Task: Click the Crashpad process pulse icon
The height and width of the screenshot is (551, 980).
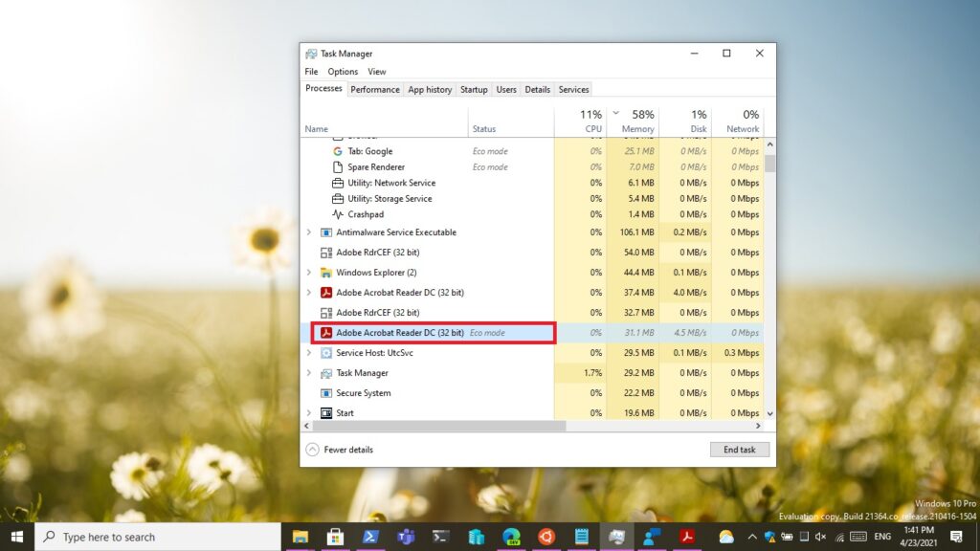Action: coord(338,214)
